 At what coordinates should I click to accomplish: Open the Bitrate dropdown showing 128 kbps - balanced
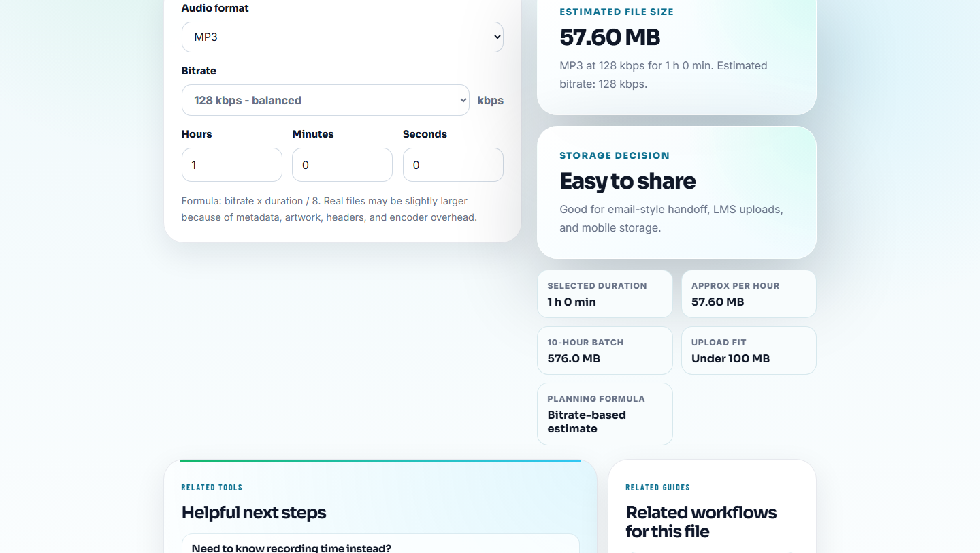click(325, 100)
